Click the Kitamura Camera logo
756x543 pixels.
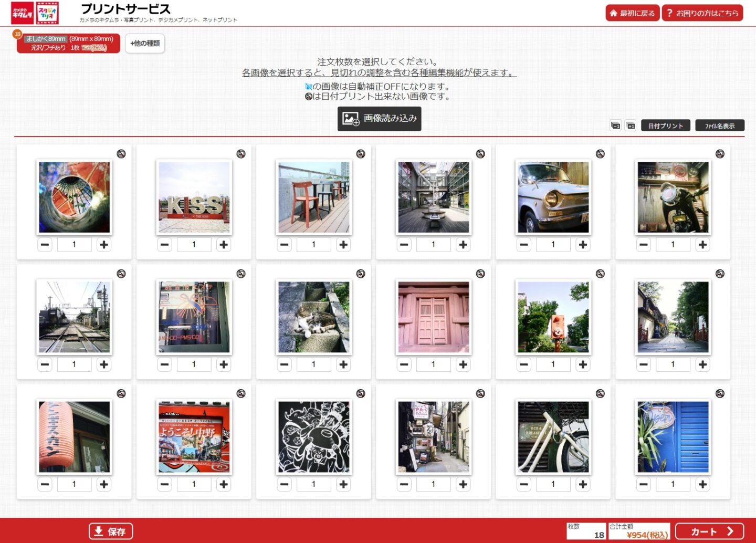coord(23,13)
